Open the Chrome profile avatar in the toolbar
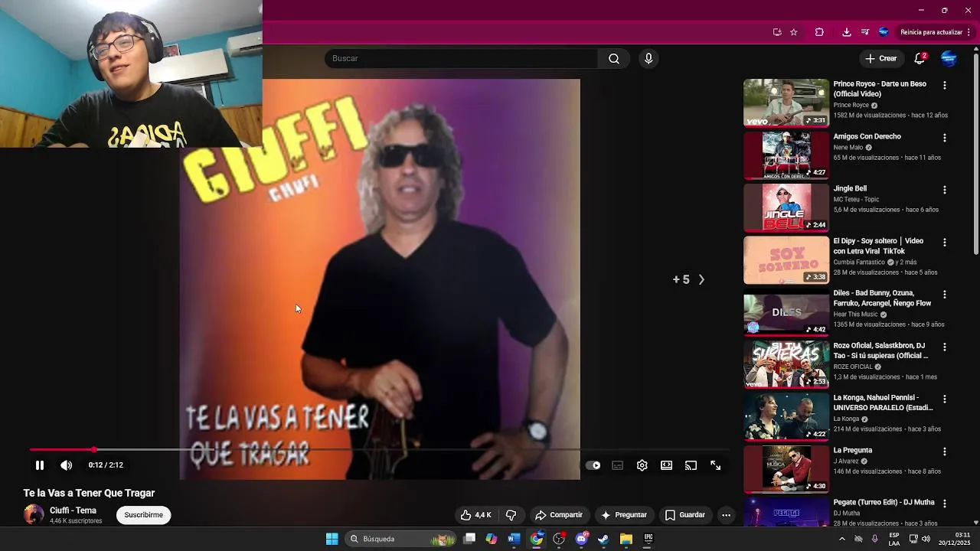Viewport: 980px width, 551px height. pyautogui.click(x=884, y=32)
